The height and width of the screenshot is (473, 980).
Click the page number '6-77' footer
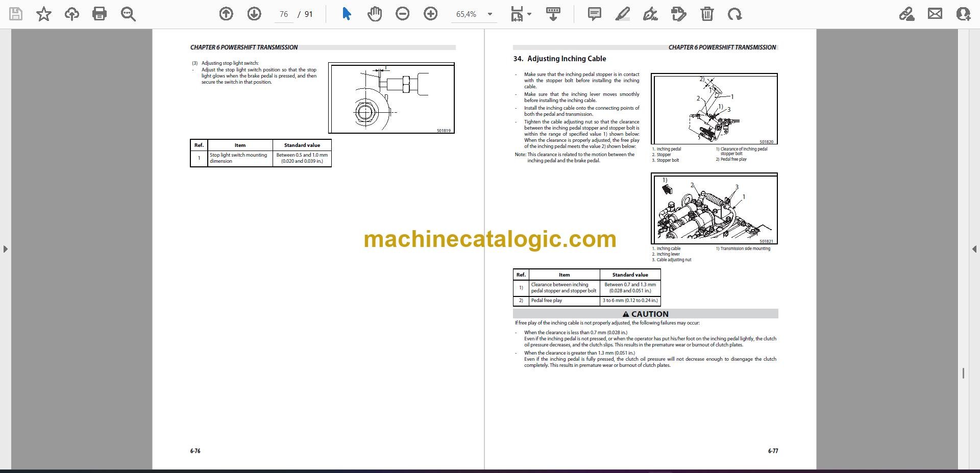point(773,451)
